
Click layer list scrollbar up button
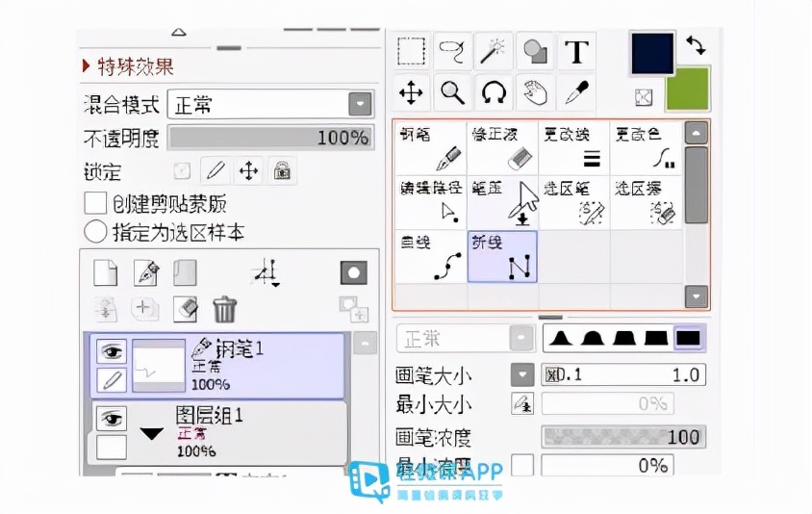365,343
